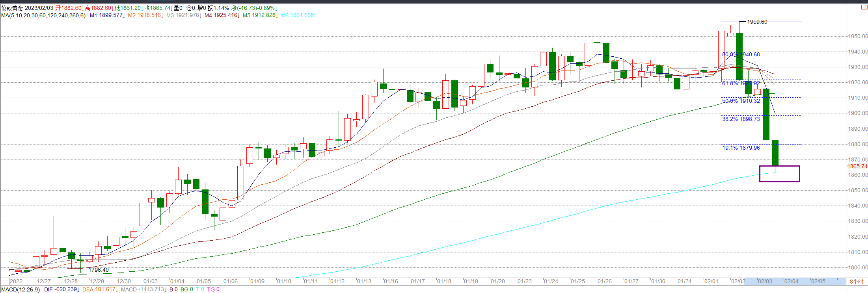The height and width of the screenshot is (293, 868).
Task: Click the MA(5,10,20,30,60,120,240,360,6) indicator label
Action: click(x=43, y=15)
